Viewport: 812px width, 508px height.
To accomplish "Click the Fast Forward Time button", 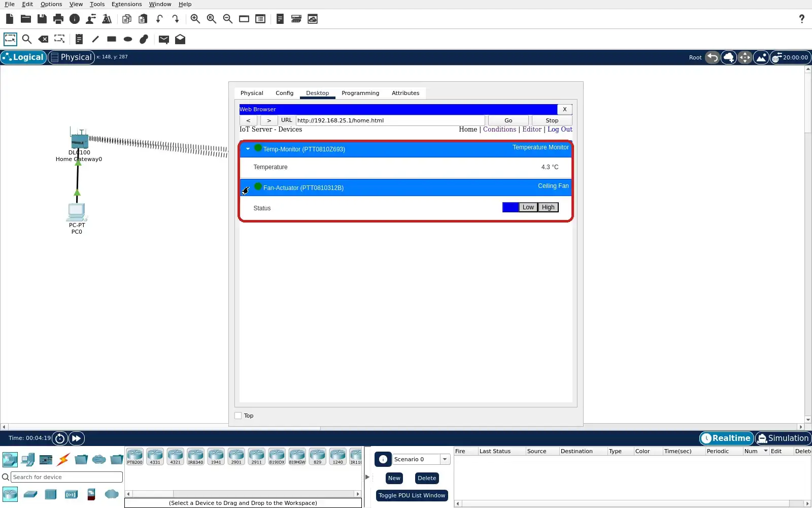I will pyautogui.click(x=76, y=438).
